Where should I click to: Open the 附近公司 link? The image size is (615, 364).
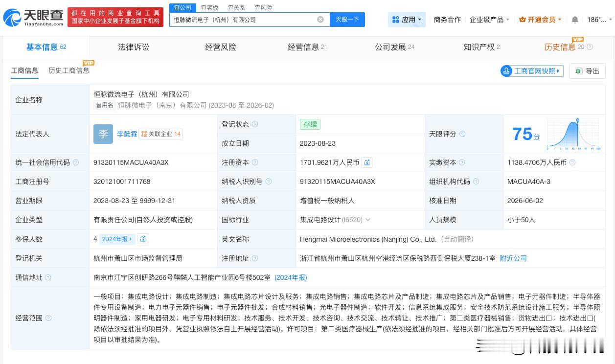pyautogui.click(x=513, y=258)
